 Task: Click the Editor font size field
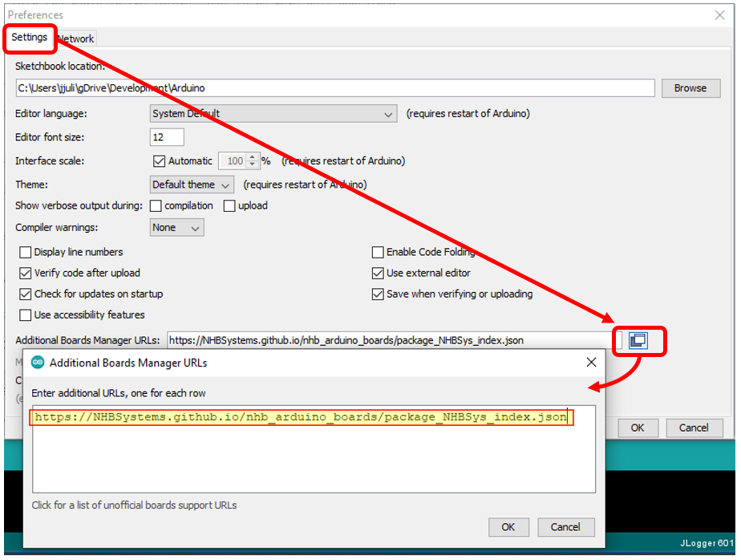coord(167,137)
